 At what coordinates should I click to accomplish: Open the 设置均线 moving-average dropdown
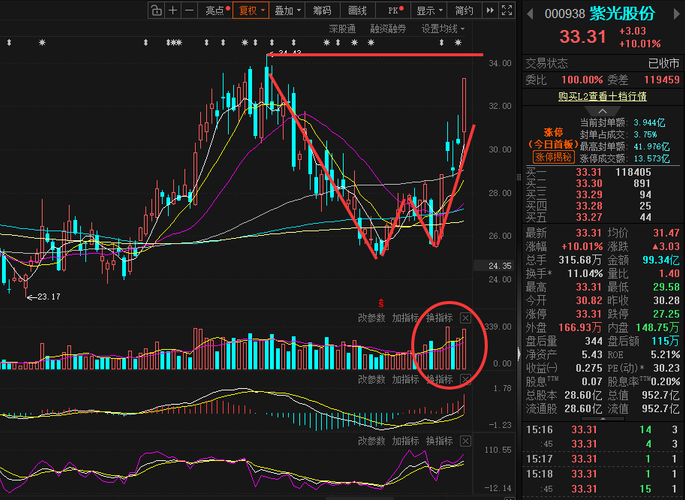pos(443,29)
